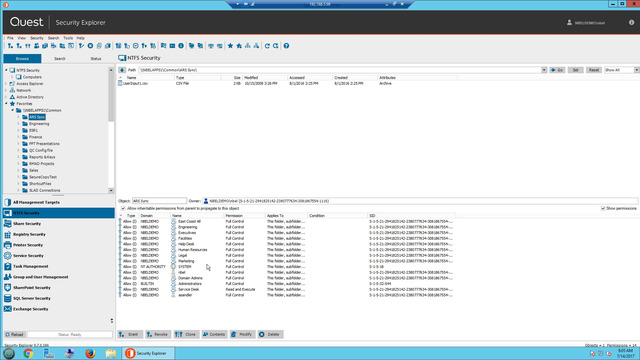Expand the Computers tree node
Screen dimensions: 640x360
[x=12, y=77]
